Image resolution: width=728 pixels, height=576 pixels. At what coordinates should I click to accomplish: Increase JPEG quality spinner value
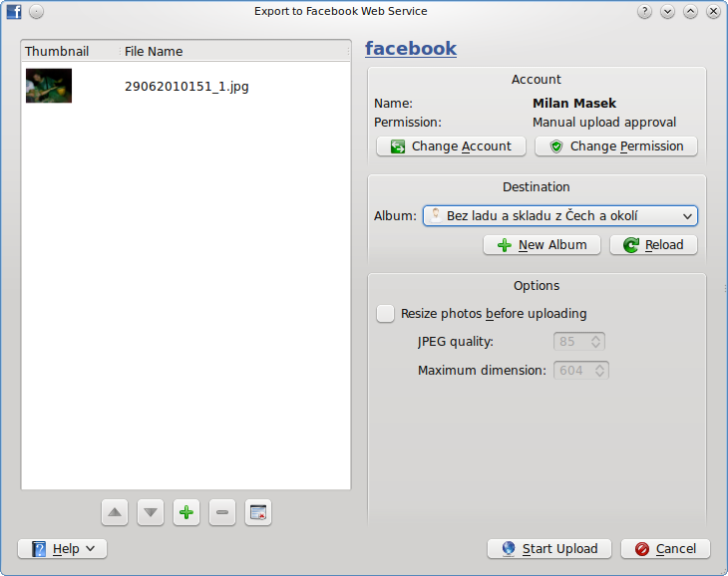[x=596, y=338]
